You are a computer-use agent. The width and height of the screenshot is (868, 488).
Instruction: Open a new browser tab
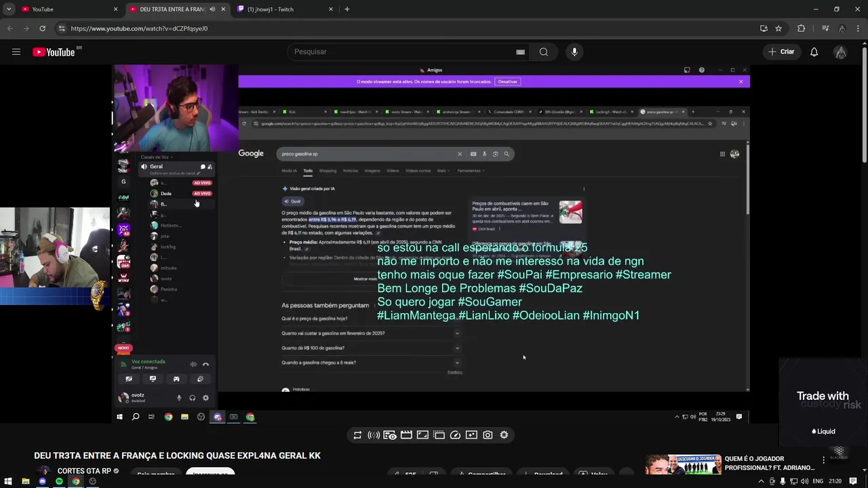coord(347,9)
